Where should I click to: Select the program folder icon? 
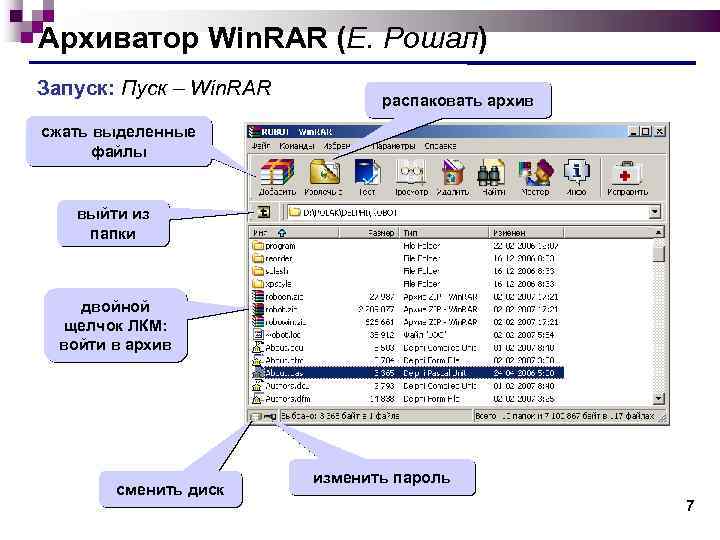[x=258, y=246]
